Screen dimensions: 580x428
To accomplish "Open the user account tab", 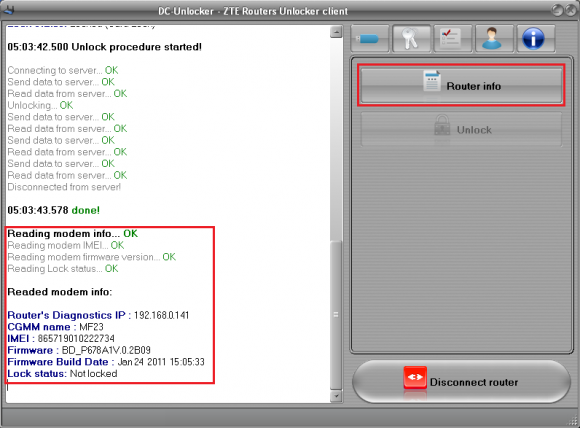I will coord(494,38).
